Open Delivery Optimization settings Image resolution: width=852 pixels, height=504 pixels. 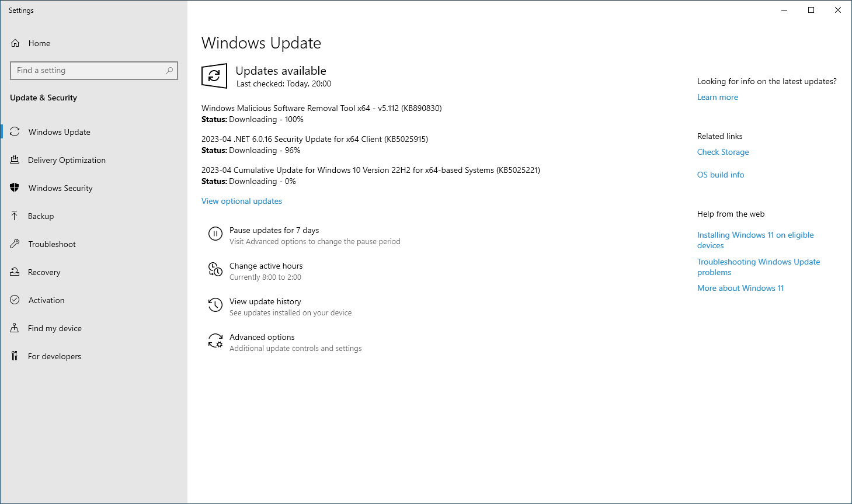point(67,160)
